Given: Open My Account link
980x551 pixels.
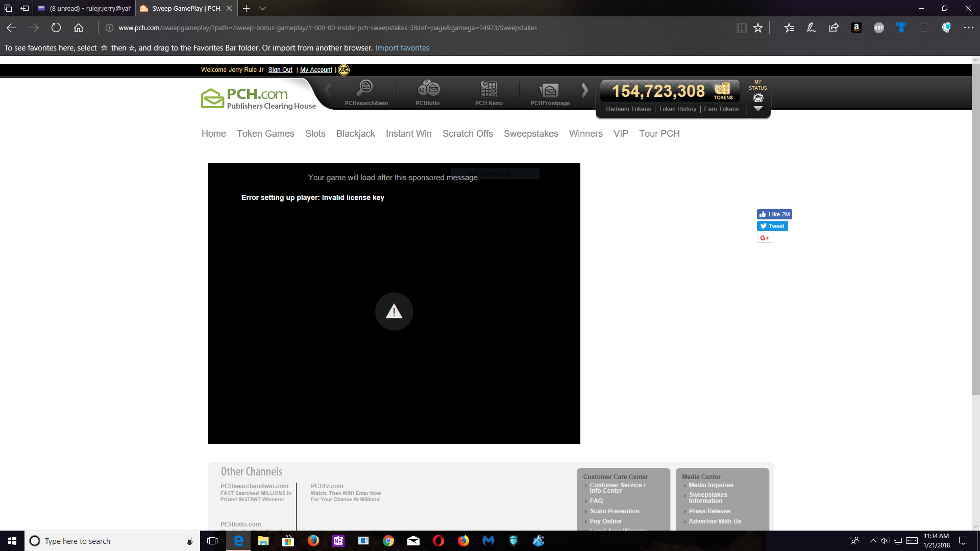Looking at the screenshot, I should click(316, 70).
